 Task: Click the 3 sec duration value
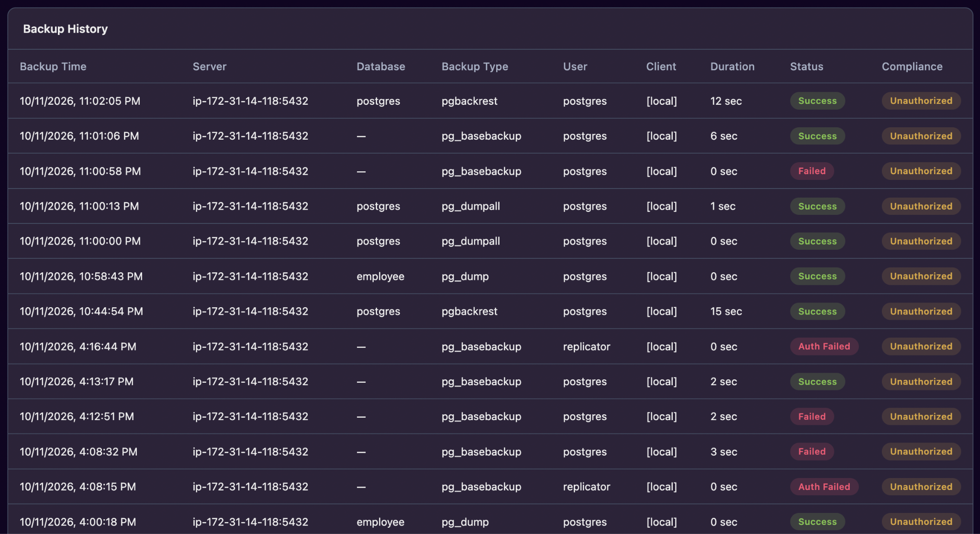(x=724, y=452)
